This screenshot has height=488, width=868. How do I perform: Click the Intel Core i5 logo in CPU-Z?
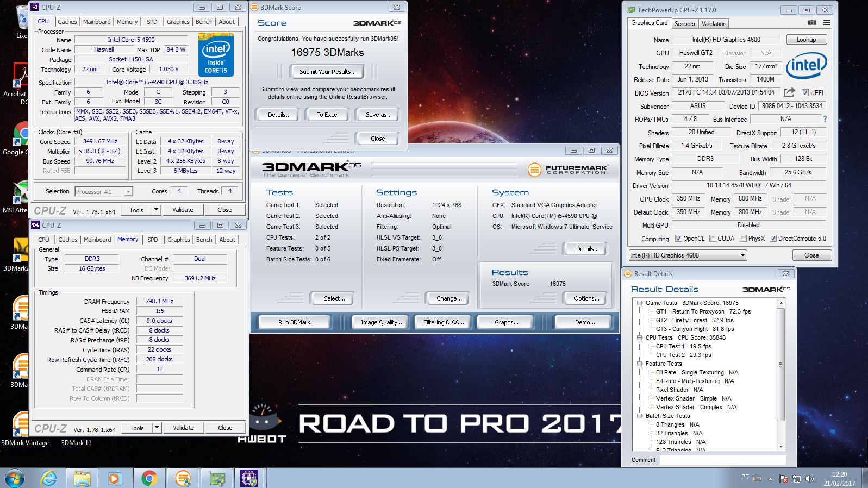pyautogui.click(x=216, y=55)
